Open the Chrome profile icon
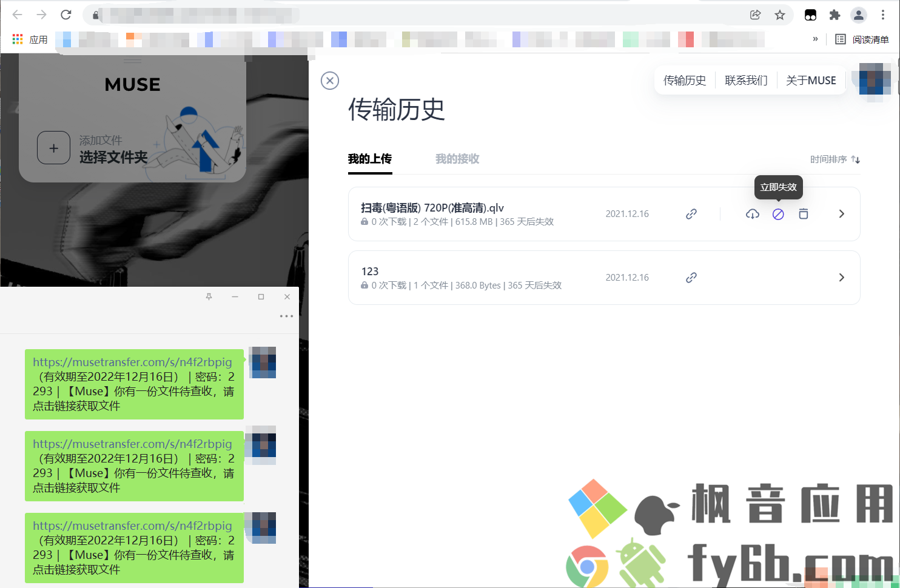Viewport: 900px width, 588px height. pyautogui.click(x=859, y=15)
